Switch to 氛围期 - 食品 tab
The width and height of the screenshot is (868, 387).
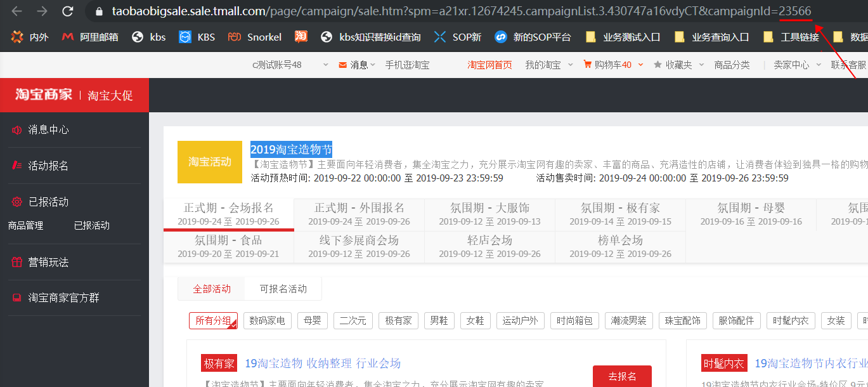point(229,247)
